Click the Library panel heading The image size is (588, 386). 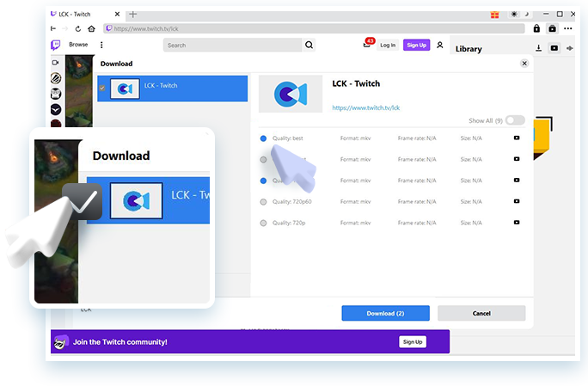coord(469,49)
